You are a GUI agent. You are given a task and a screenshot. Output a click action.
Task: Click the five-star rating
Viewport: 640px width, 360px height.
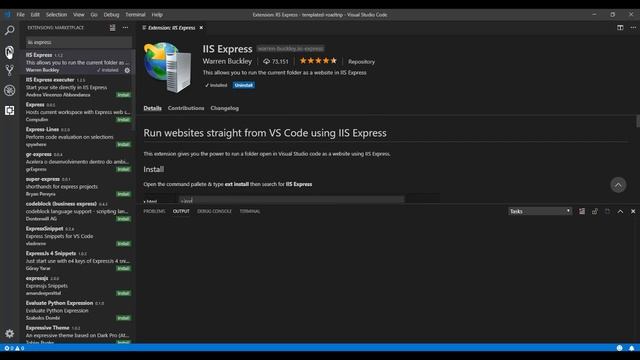pos(318,61)
